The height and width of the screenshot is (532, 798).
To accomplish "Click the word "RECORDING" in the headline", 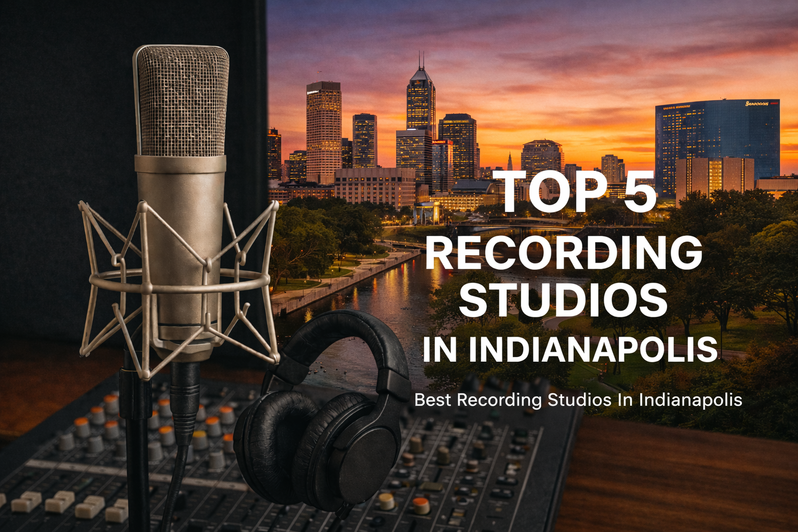I will (564, 252).
